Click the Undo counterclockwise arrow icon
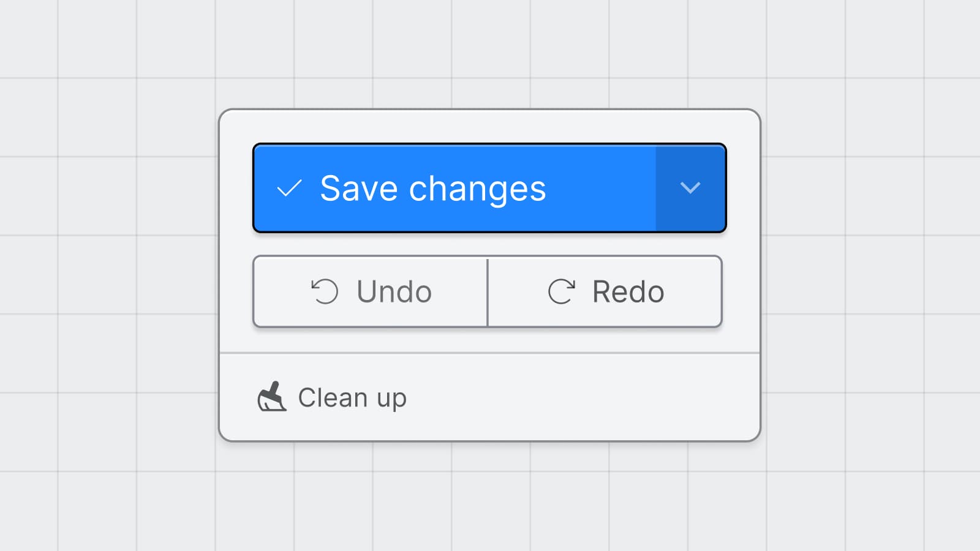This screenshot has width=980, height=551. pyautogui.click(x=325, y=291)
